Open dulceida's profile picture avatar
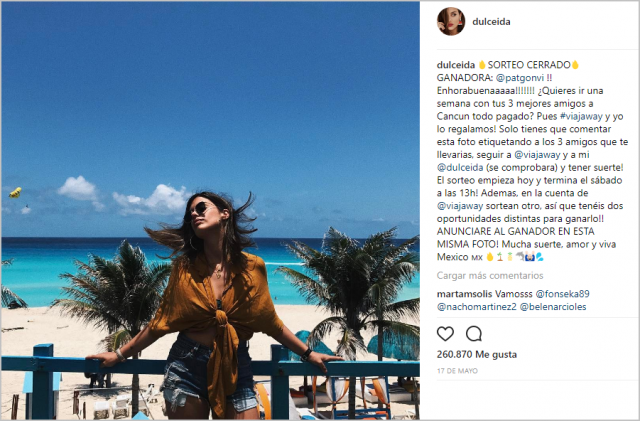 pyautogui.click(x=451, y=22)
